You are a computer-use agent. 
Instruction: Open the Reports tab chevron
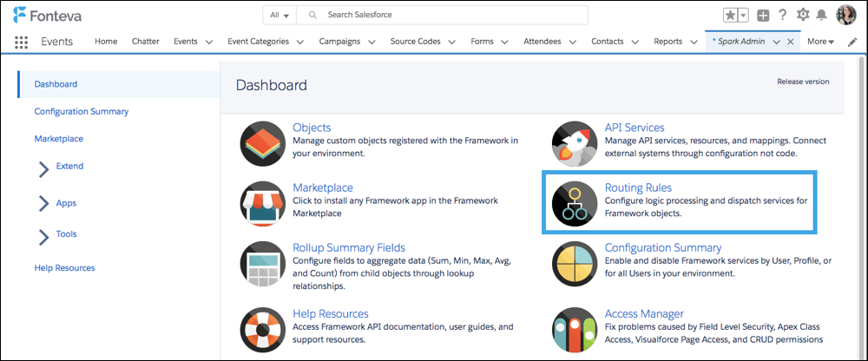coord(693,42)
